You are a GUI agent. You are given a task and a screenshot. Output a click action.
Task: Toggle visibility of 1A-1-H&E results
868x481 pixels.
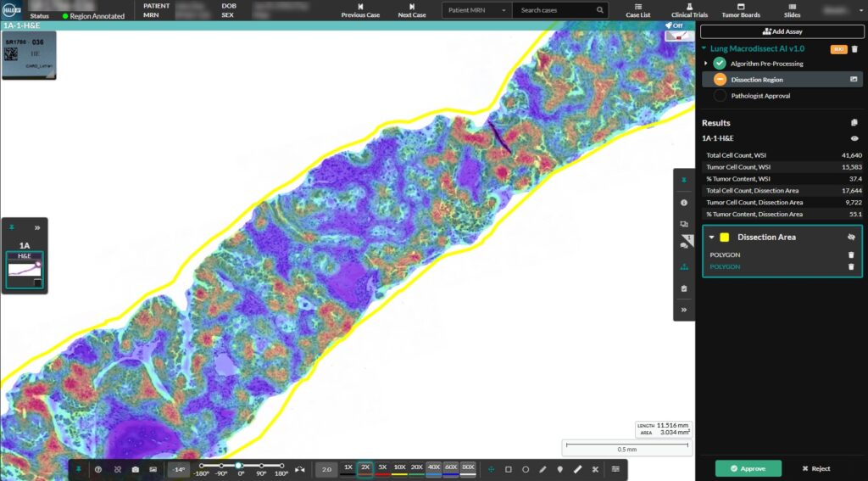coord(854,137)
